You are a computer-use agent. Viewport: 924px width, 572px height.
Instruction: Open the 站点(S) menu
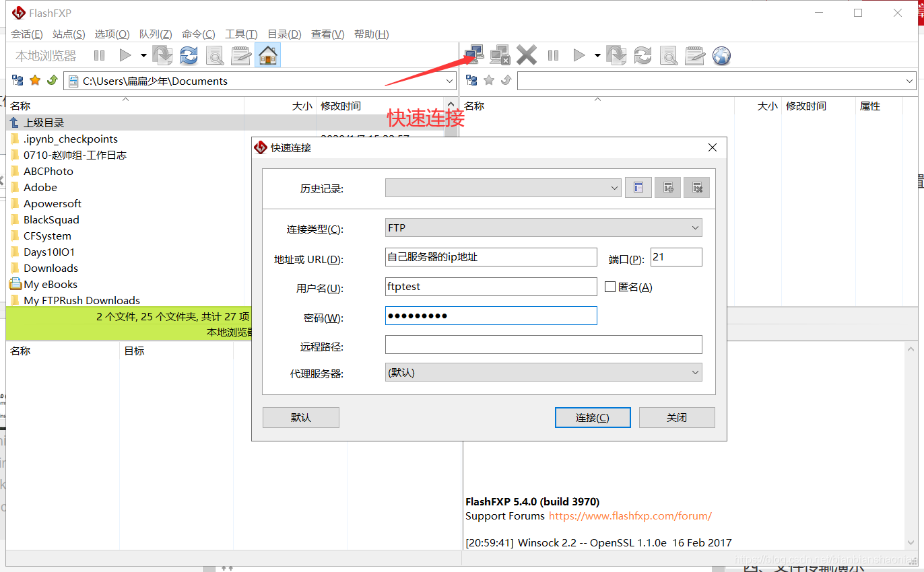[69, 34]
